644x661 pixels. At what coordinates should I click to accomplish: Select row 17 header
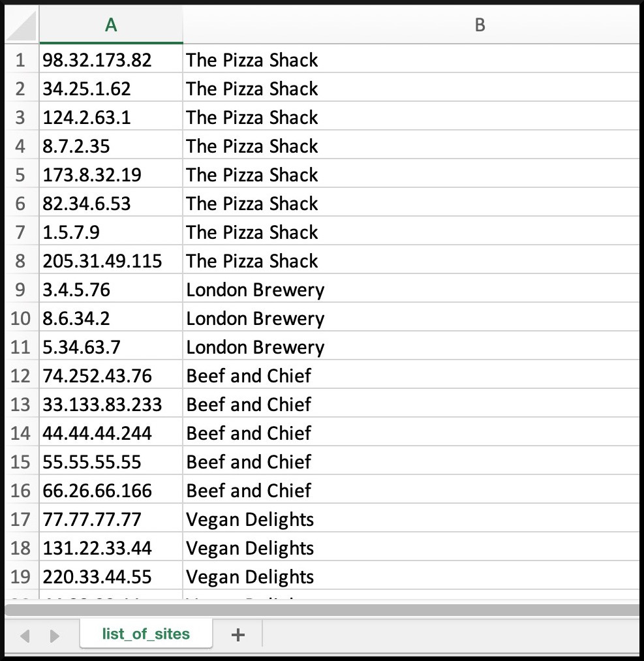(x=22, y=519)
